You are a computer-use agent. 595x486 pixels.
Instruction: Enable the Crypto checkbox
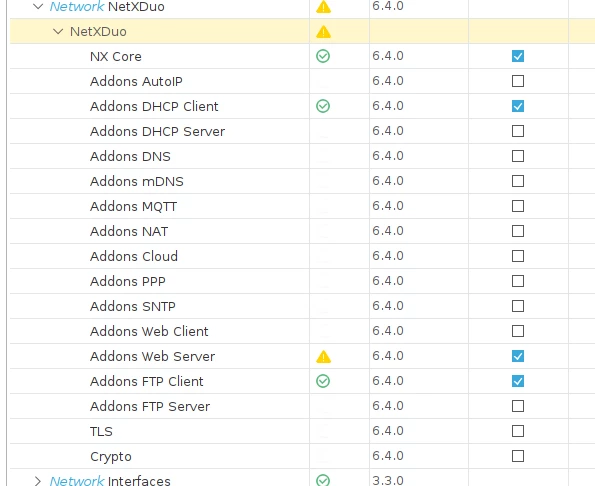point(518,456)
